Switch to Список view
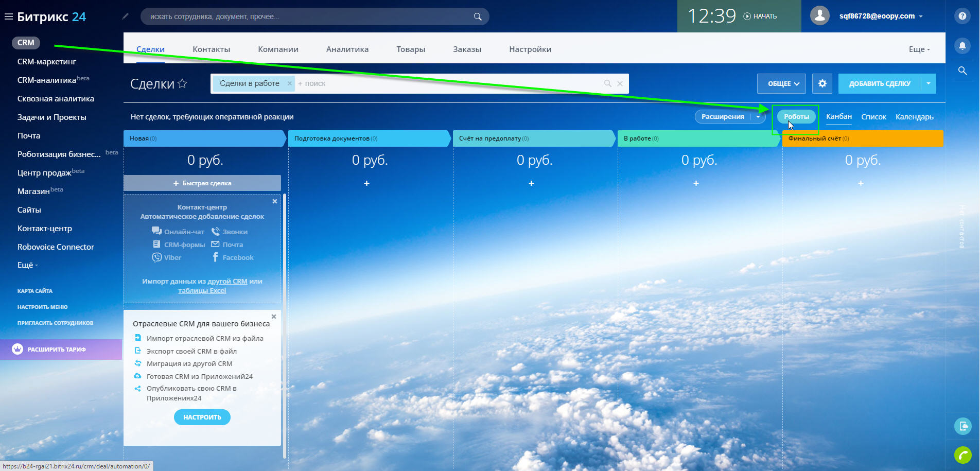The width and height of the screenshot is (980, 471). [x=873, y=117]
